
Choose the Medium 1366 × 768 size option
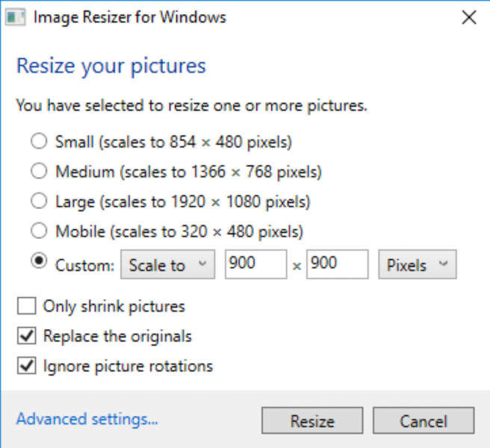(38, 172)
